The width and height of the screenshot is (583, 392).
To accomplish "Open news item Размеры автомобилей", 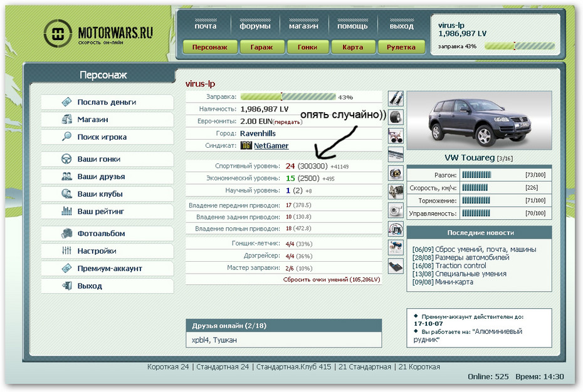I will coord(472,257).
